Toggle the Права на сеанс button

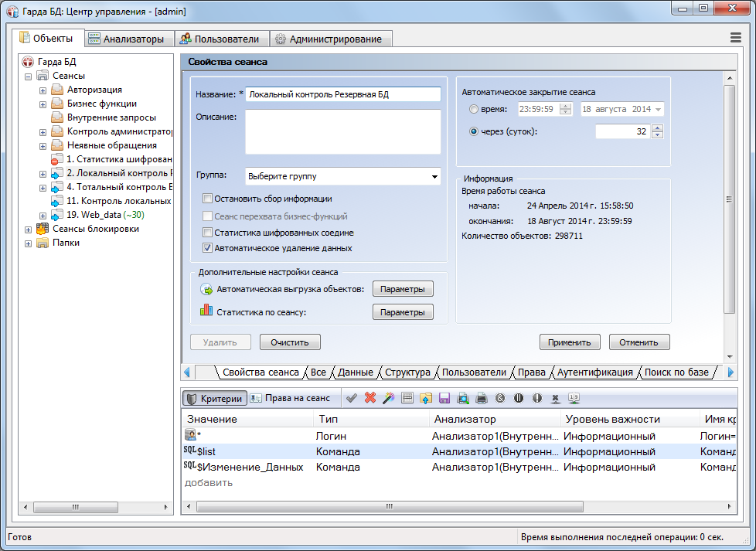tap(290, 398)
